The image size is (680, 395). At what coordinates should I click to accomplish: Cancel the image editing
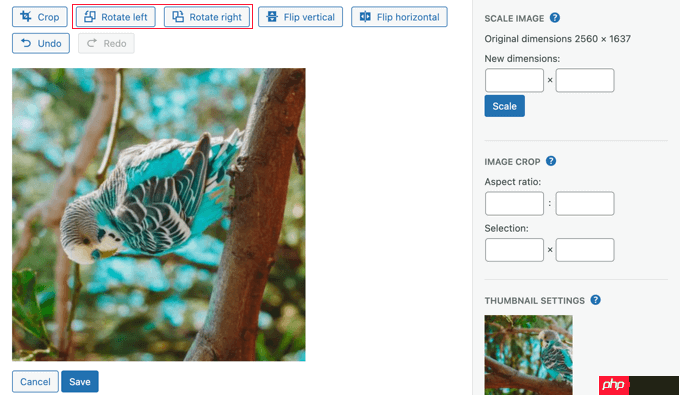pos(35,382)
